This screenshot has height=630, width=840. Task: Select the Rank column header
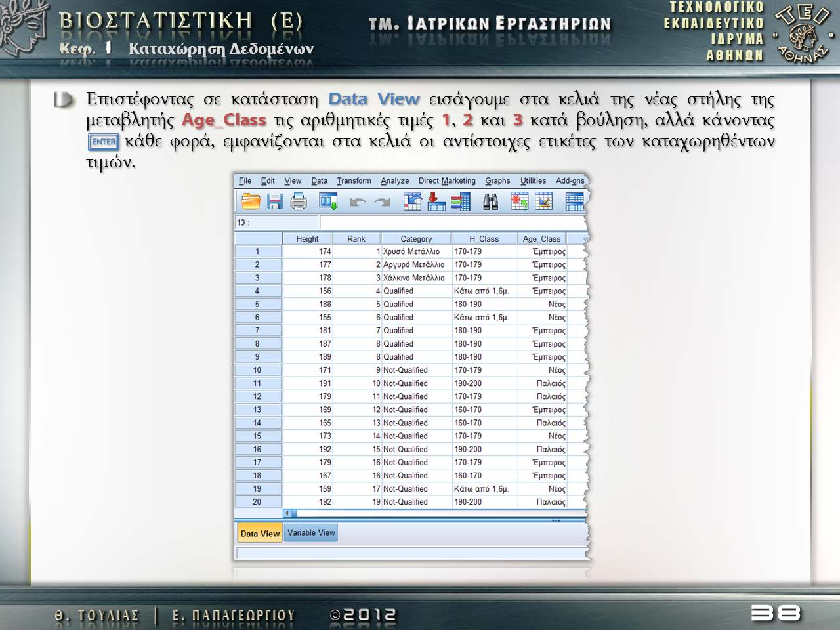tap(356, 239)
